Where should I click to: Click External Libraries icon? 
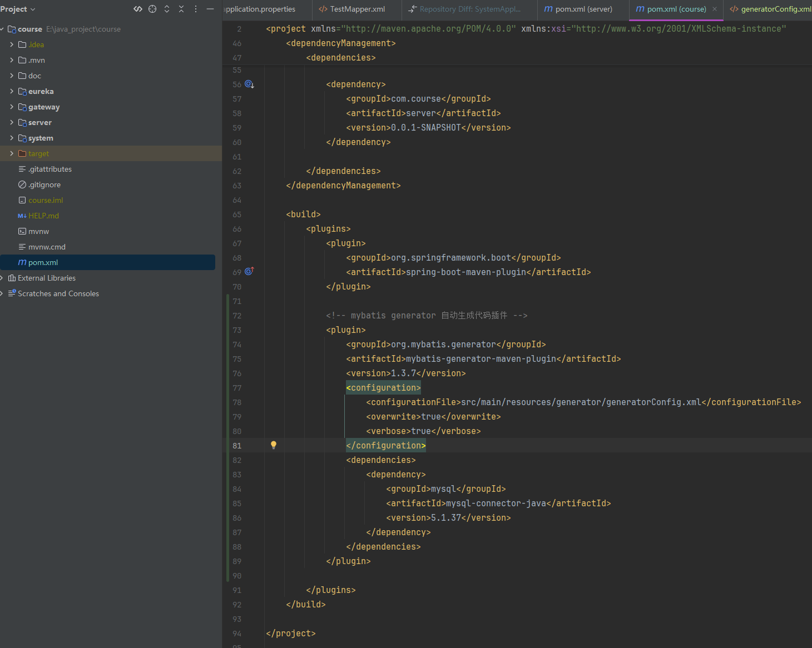coord(12,278)
